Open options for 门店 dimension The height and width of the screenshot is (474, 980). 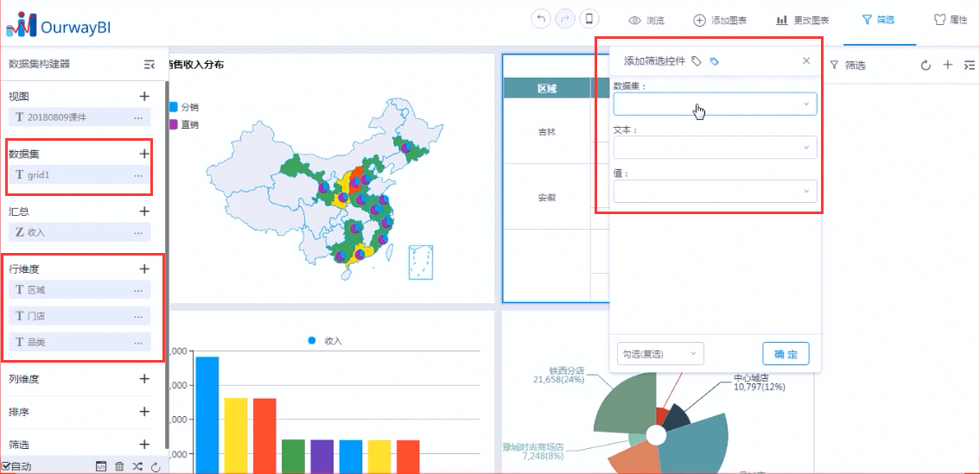[138, 317]
